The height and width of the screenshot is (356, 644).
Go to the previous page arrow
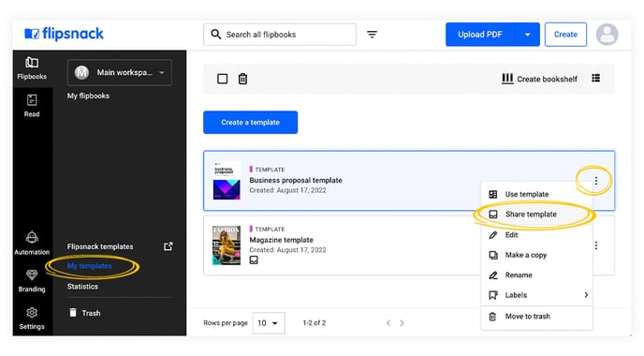click(x=388, y=323)
